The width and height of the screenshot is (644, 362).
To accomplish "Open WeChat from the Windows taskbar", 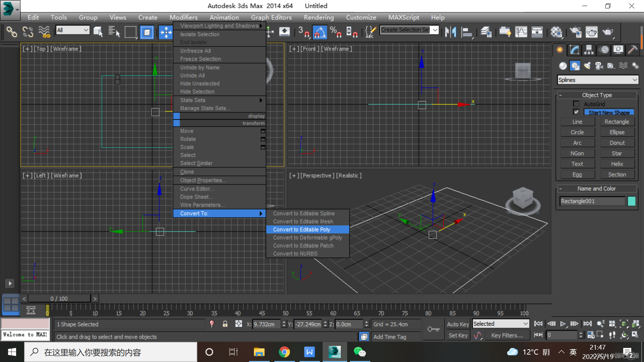I will click(x=360, y=352).
